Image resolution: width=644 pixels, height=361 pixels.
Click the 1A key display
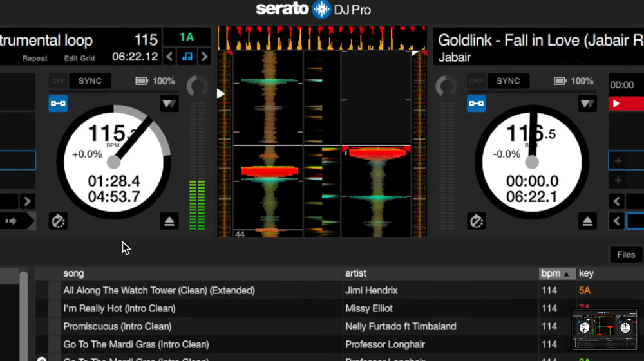(x=187, y=37)
